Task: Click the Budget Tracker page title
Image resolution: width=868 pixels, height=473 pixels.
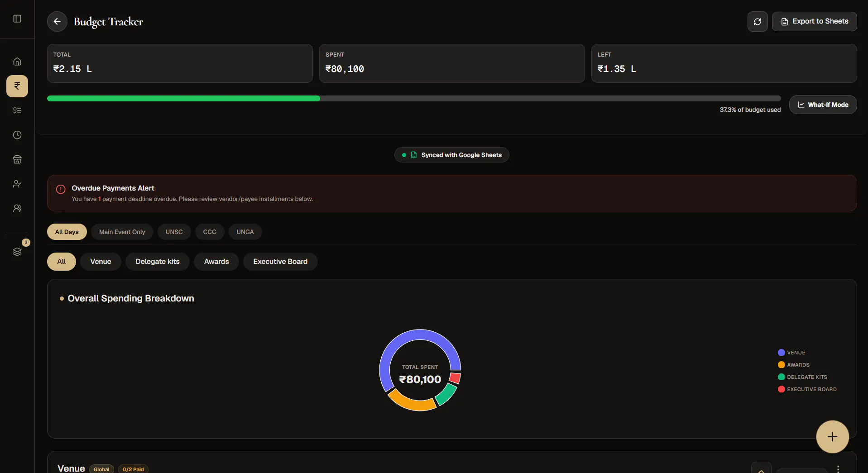Action: [108, 22]
